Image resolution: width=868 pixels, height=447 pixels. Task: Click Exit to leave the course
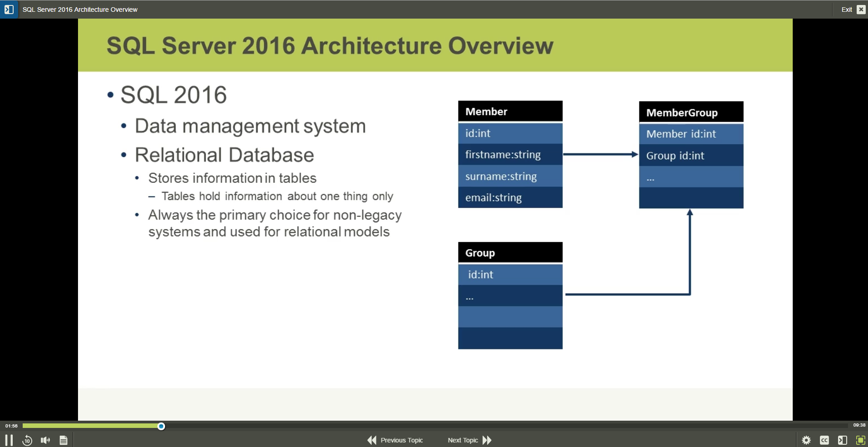pyautogui.click(x=846, y=9)
